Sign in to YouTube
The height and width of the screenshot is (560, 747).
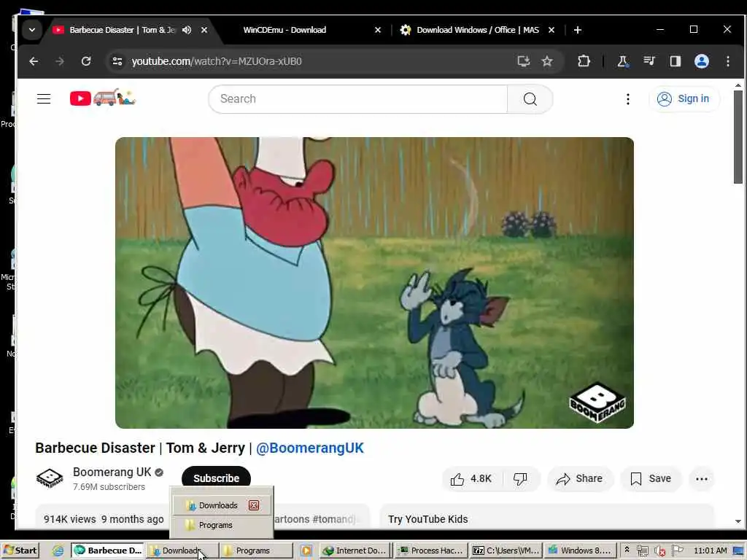click(x=684, y=98)
